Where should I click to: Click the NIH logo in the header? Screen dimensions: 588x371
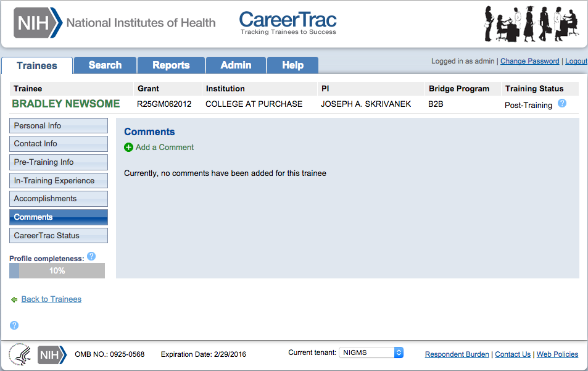tap(38, 23)
